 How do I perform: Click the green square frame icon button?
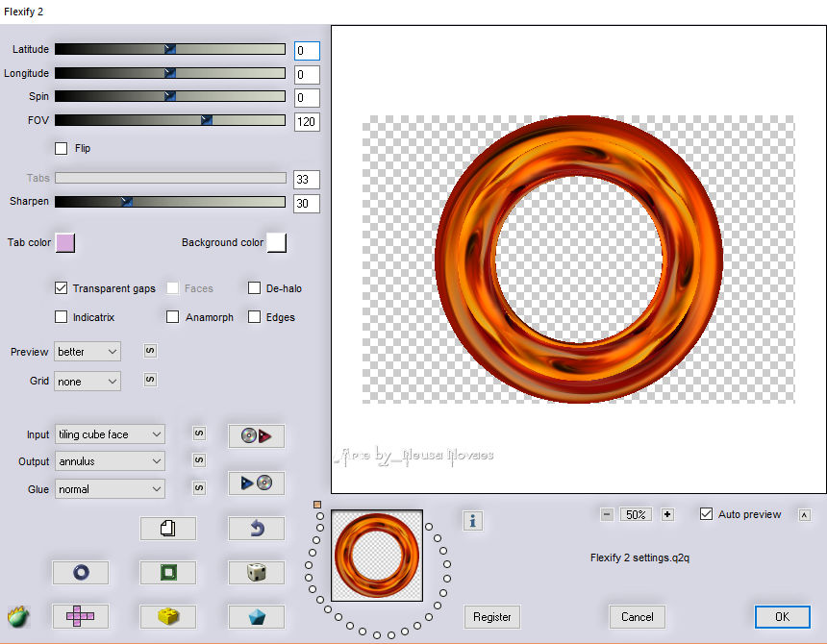pyautogui.click(x=167, y=572)
